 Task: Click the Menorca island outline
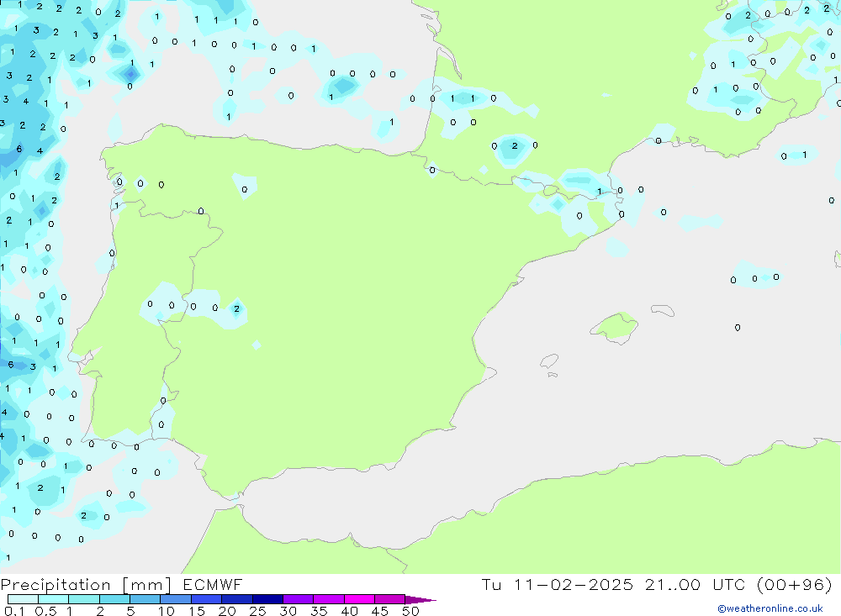pyautogui.click(x=663, y=310)
